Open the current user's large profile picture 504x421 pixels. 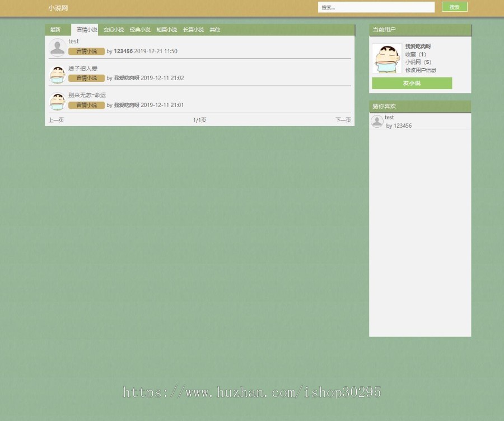(x=387, y=58)
